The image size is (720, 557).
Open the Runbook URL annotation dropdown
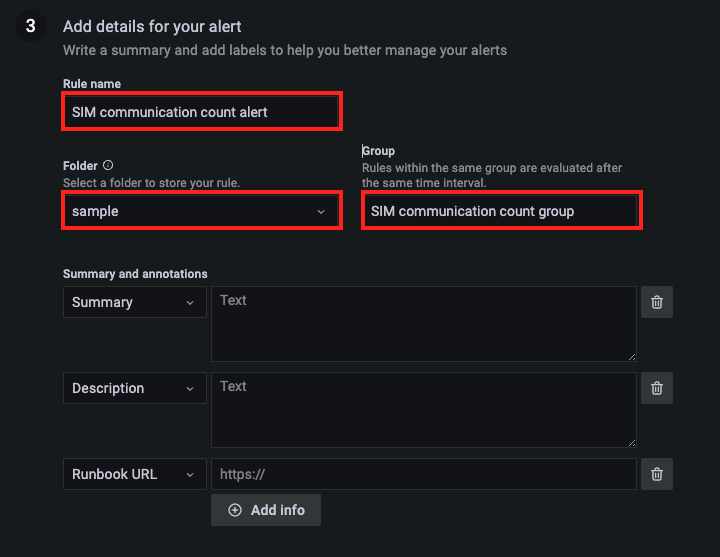tap(135, 474)
